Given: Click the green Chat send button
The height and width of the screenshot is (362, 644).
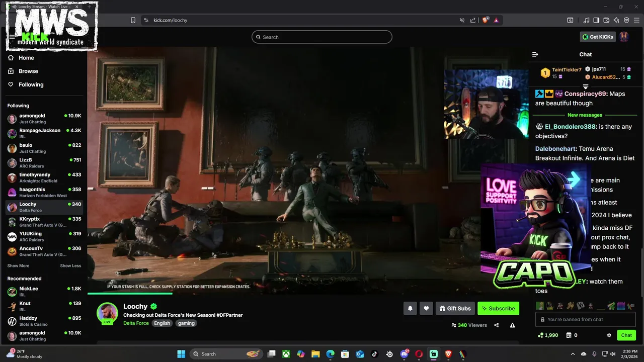Looking at the screenshot, I should pos(626,335).
